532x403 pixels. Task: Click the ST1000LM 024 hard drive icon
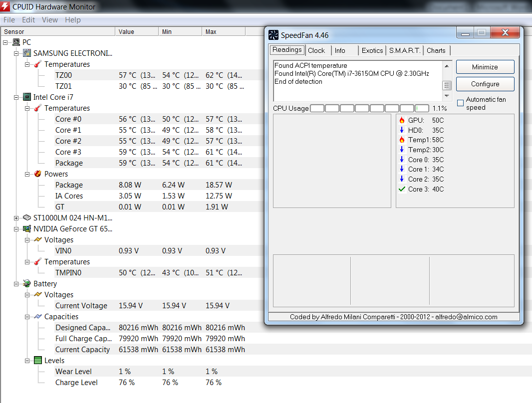click(x=27, y=217)
